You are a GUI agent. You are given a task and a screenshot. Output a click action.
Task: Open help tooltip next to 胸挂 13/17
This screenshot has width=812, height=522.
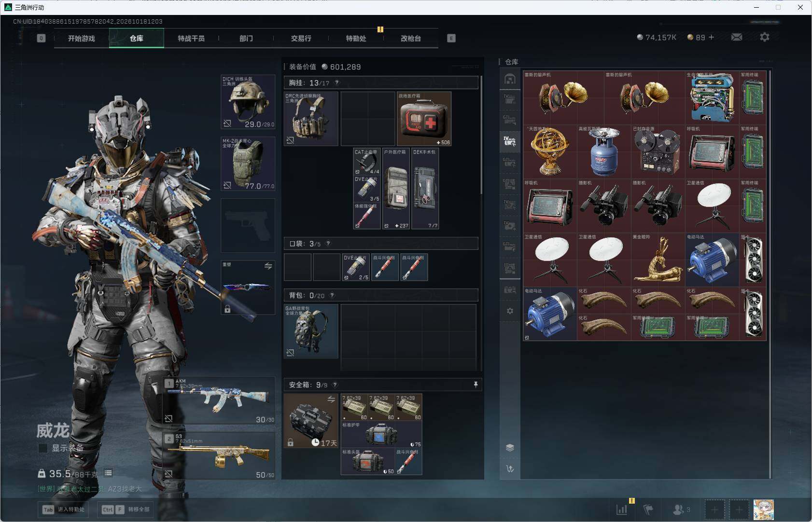coord(337,82)
